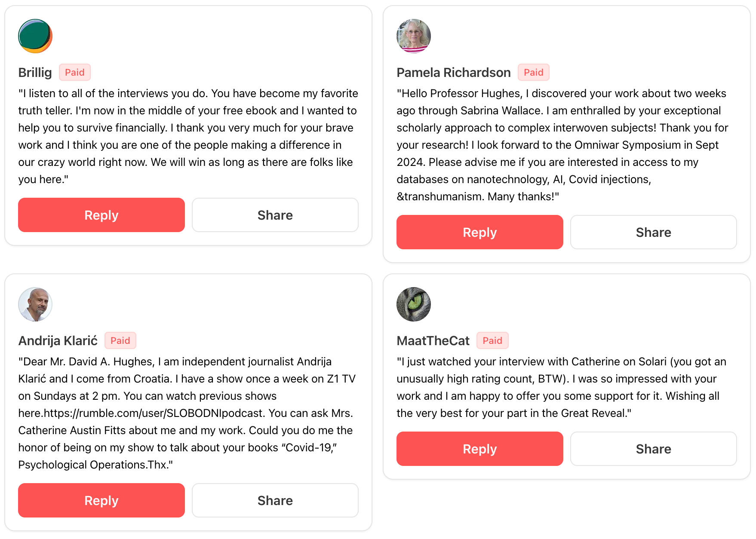Click the Paid badge by Andrija Klarić
The width and height of the screenshot is (756, 539).
pos(120,340)
